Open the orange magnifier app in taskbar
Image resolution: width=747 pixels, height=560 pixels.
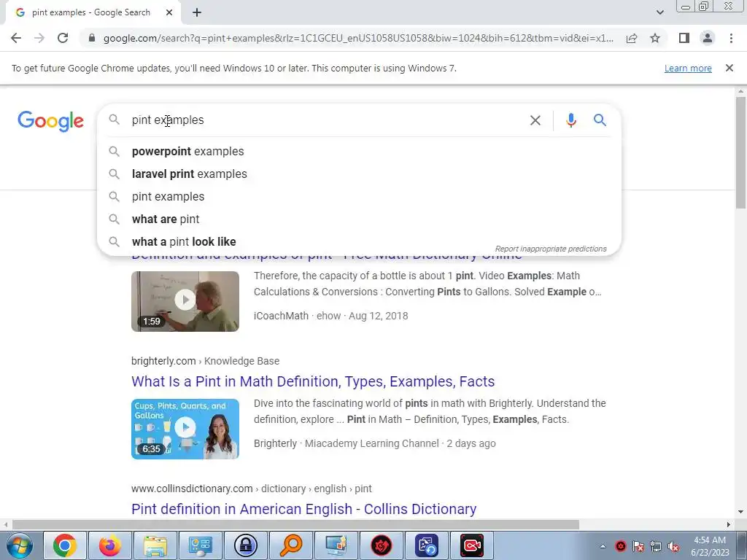pos(291,545)
